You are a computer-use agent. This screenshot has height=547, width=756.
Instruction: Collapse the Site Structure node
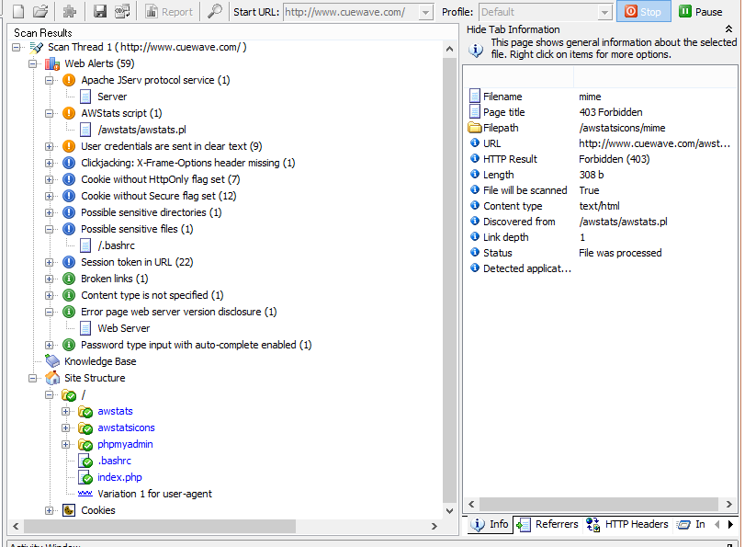tap(33, 378)
